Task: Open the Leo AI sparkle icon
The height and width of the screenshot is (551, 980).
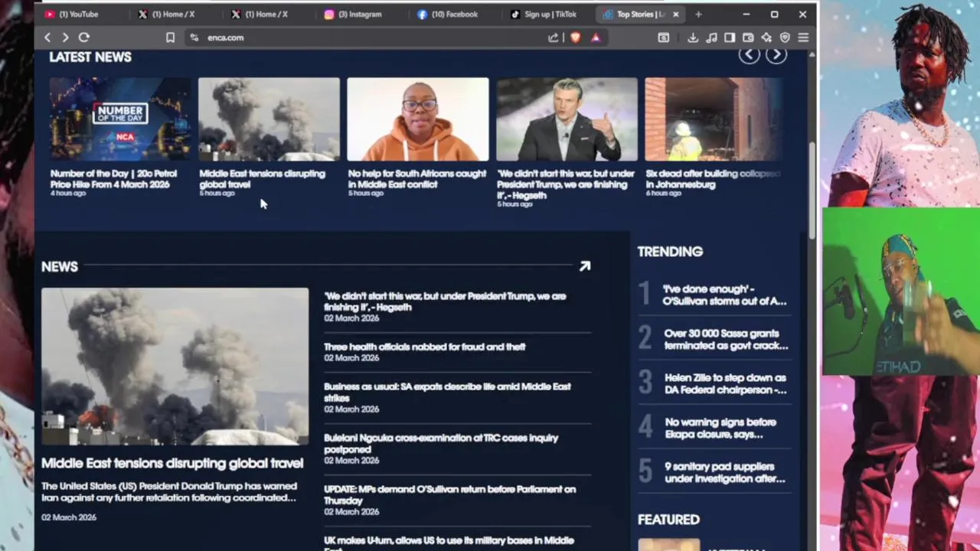Action: pos(766,37)
